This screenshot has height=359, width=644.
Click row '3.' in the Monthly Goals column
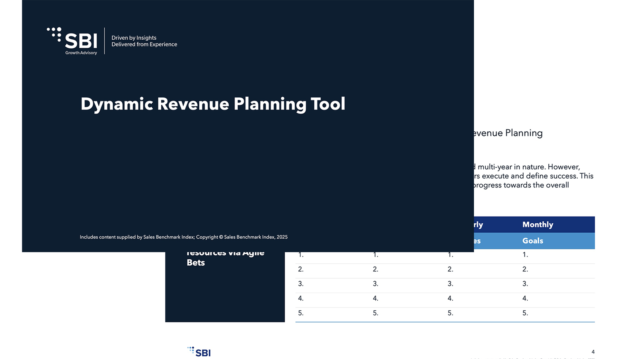point(525,284)
